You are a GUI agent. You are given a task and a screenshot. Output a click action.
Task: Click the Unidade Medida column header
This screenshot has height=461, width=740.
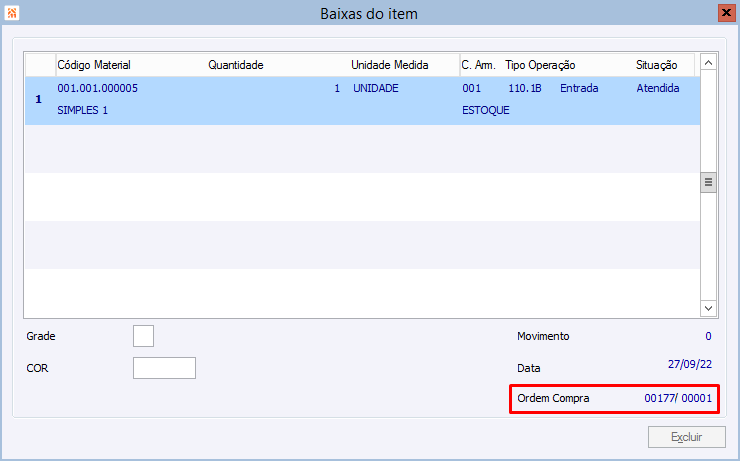(x=390, y=65)
